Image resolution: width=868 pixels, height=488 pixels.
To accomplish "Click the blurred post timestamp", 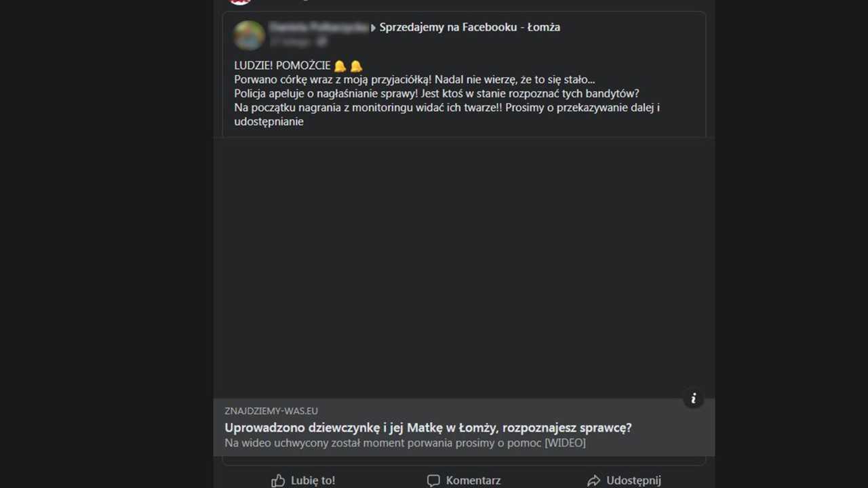I will pos(291,41).
